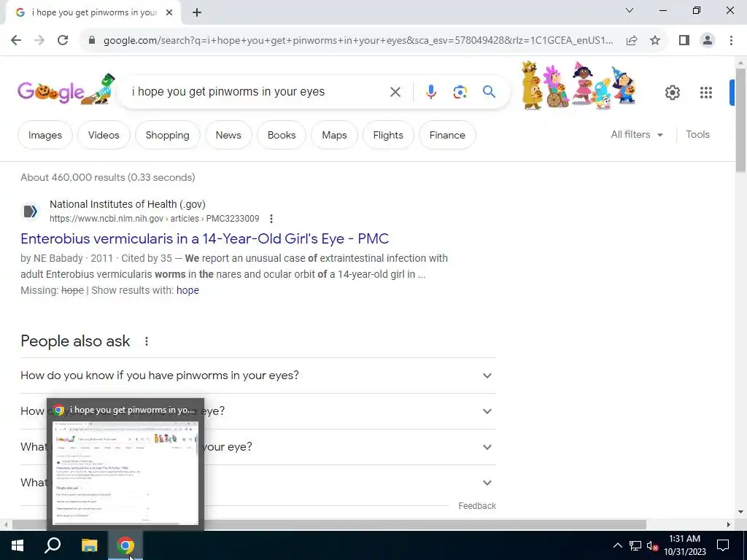Click the Google Halloween doodle logo
747x560 pixels.
[x=66, y=90]
